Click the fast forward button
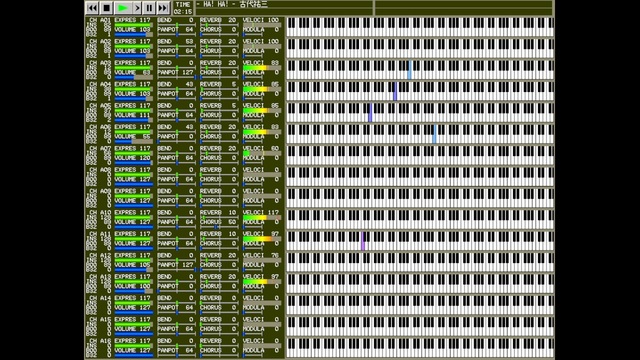 click(x=163, y=8)
